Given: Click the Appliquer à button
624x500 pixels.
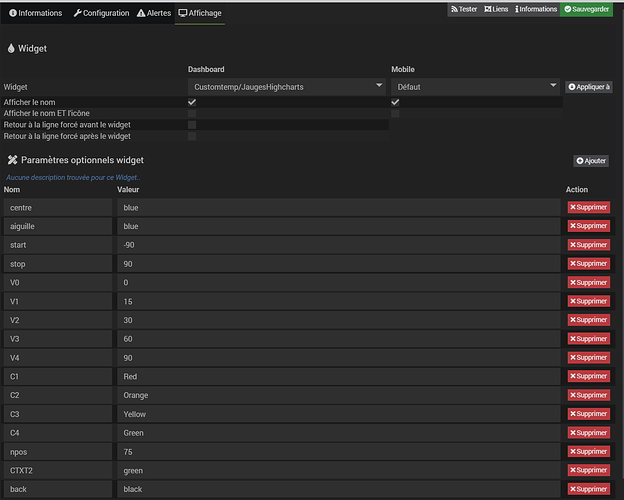Looking at the screenshot, I should point(589,87).
